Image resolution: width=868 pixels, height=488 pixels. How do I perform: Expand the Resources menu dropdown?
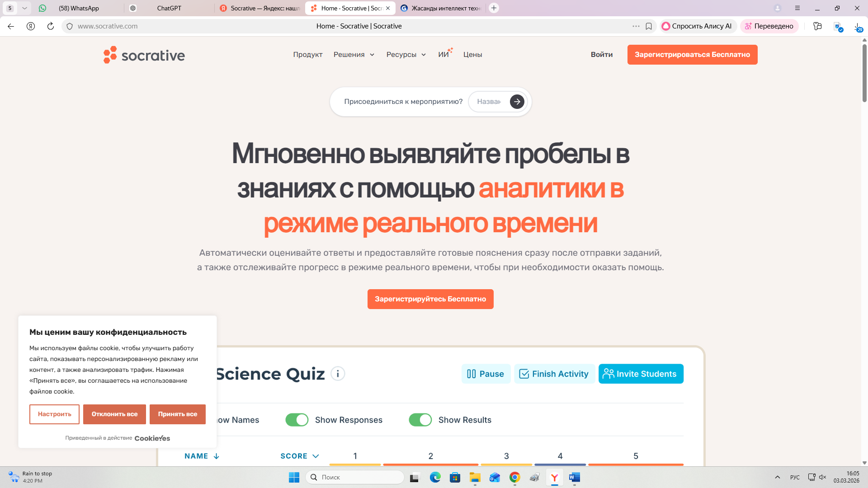click(406, 55)
